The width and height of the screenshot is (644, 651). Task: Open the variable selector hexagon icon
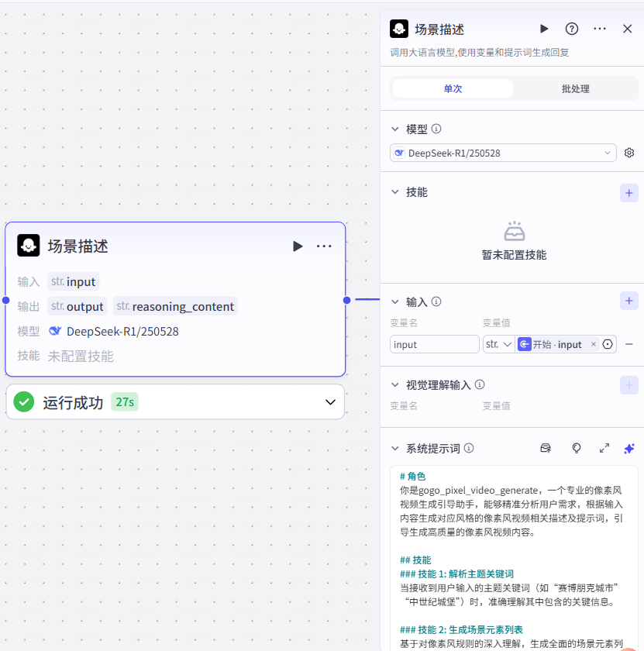(x=608, y=344)
